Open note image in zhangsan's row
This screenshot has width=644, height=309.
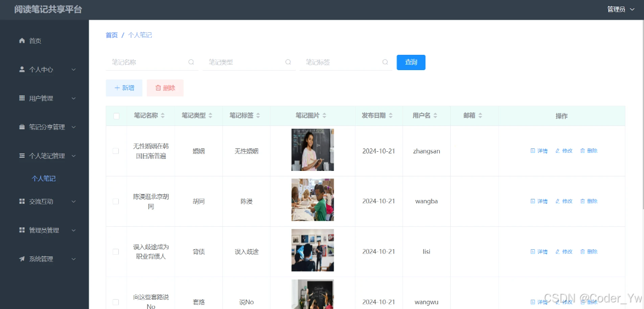313,150
